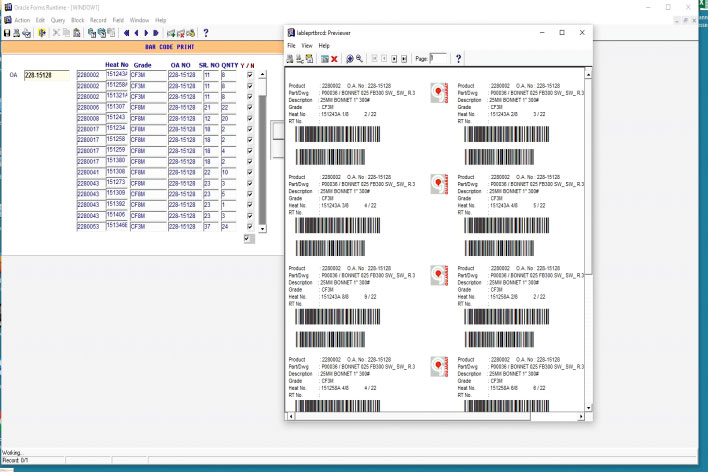Click Print icon in Previewer toolbar
The image size is (708, 472).
pyautogui.click(x=290, y=59)
